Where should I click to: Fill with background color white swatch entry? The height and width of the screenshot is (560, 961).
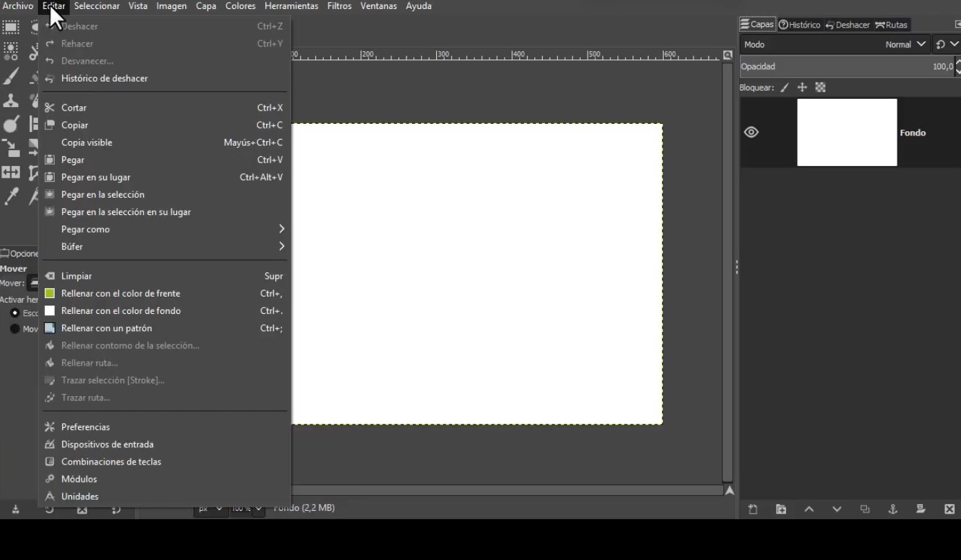point(165,310)
